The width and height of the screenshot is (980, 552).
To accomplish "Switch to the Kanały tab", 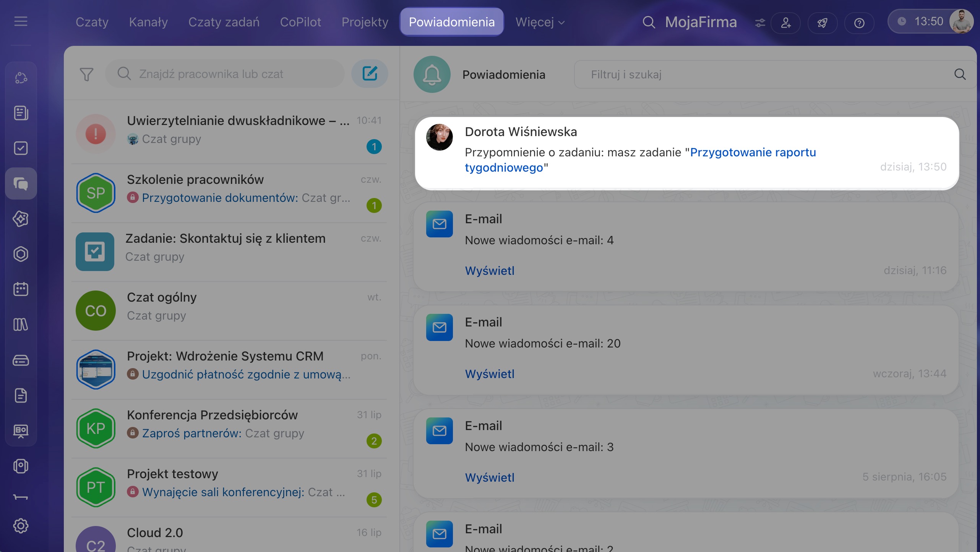I will point(148,22).
